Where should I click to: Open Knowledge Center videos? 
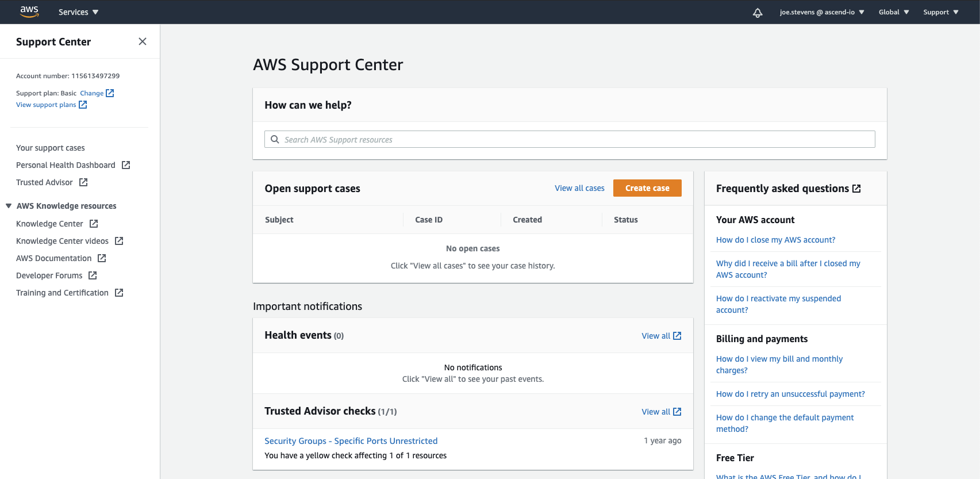click(62, 241)
